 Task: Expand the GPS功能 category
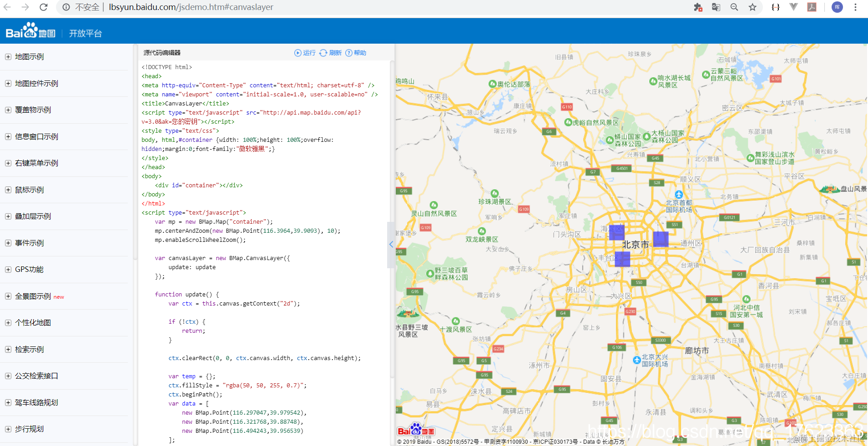8,270
